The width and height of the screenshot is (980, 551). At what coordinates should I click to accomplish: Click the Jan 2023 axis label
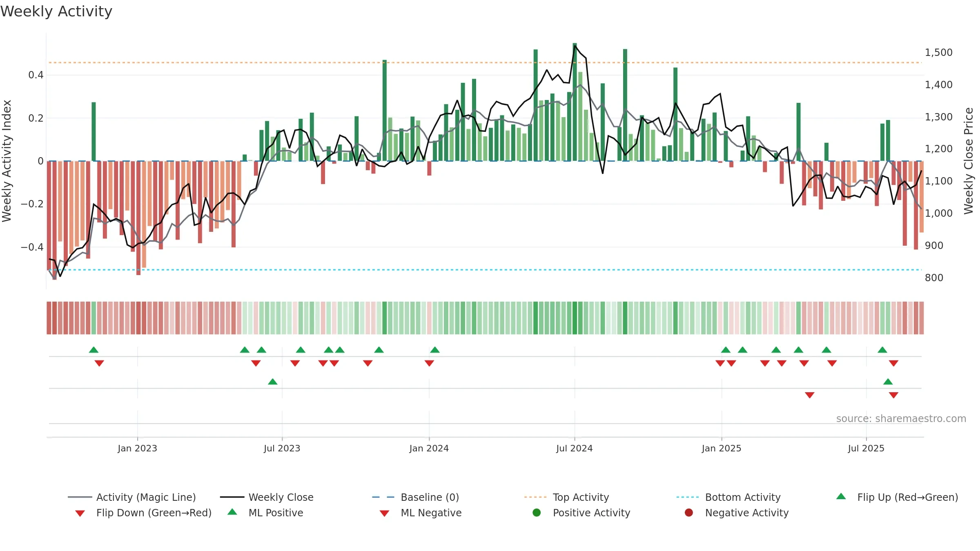pos(137,448)
